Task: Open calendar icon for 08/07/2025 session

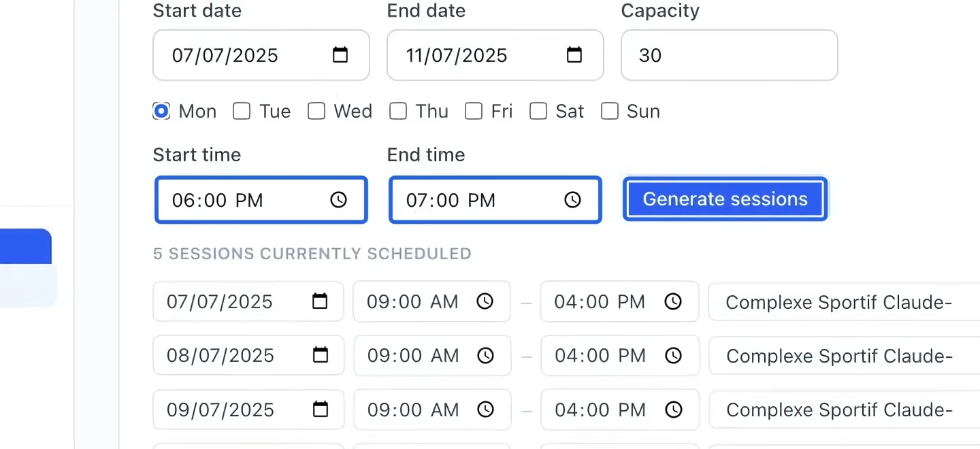Action: (x=321, y=355)
